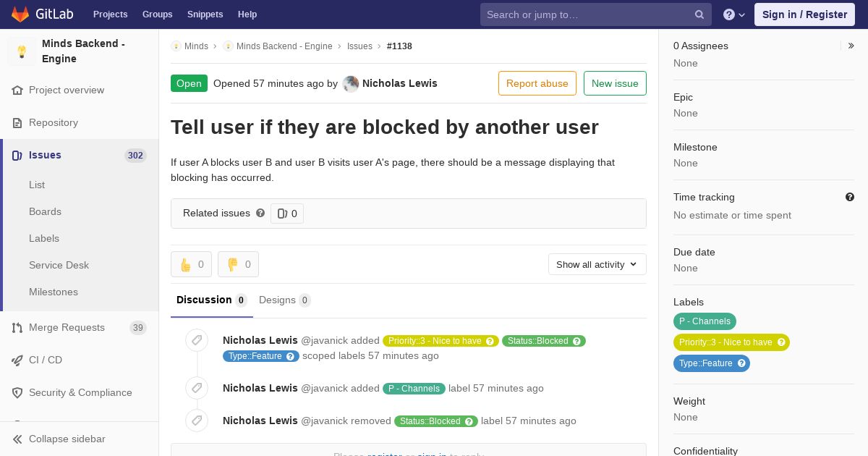Open Minds Backend - Engine breadcrumb link

pyautogui.click(x=284, y=46)
